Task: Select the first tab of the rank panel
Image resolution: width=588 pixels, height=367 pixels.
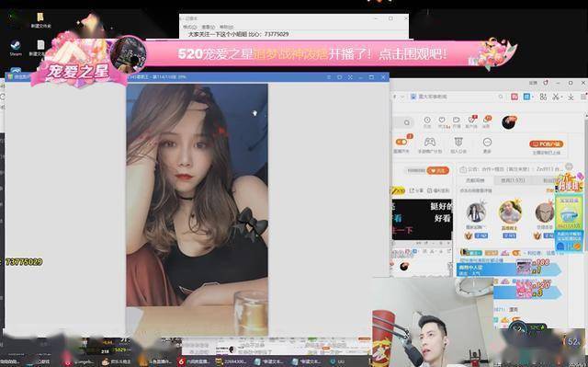Action: (x=475, y=180)
